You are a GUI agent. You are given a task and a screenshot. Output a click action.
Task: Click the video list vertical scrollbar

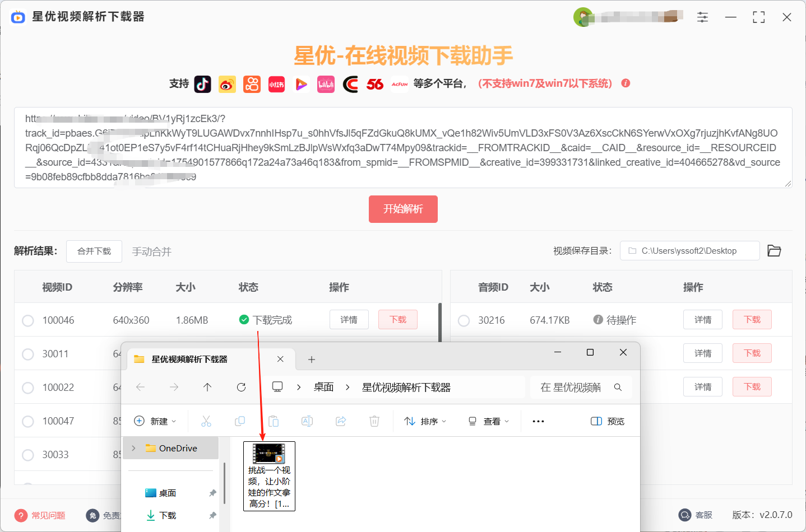[x=440, y=323]
